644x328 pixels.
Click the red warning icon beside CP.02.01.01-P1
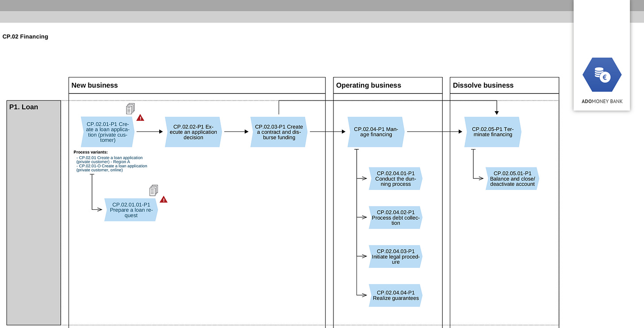(x=164, y=200)
